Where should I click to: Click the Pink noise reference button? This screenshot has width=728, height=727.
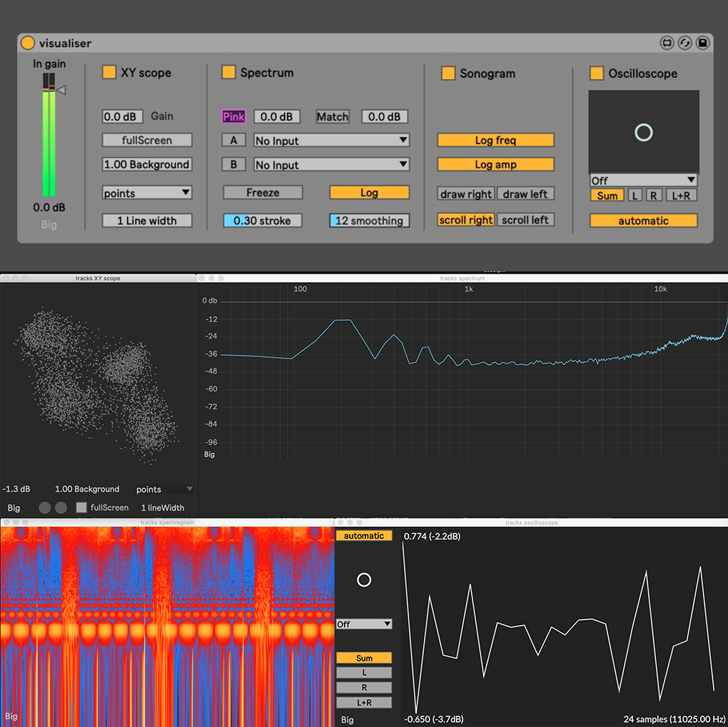tap(233, 116)
